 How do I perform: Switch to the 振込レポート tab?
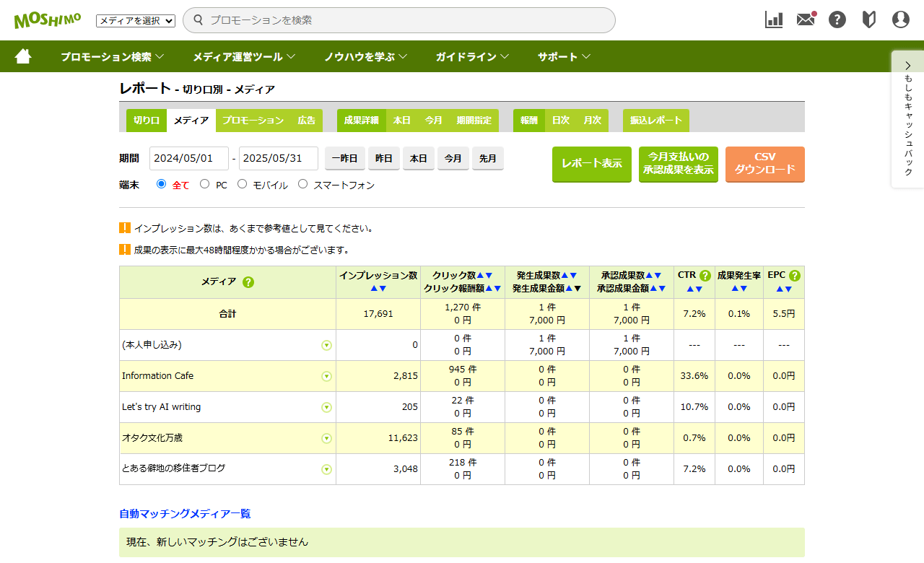point(655,121)
